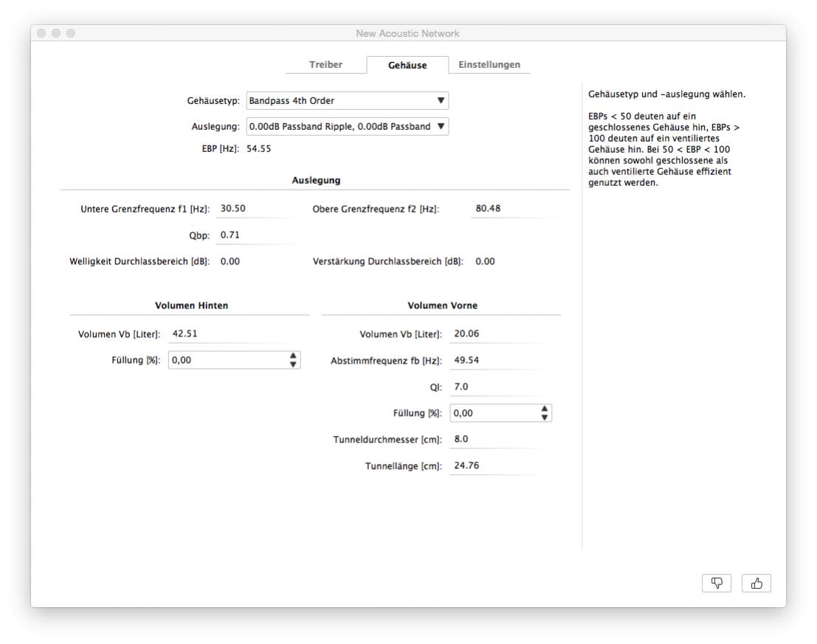Image resolution: width=817 pixels, height=644 pixels.
Task: Click the Tunneldurchmesser field
Action: tap(499, 440)
